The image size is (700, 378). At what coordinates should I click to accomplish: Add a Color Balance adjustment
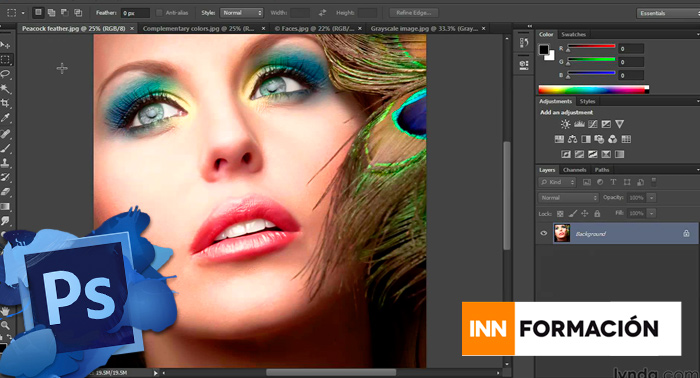[572, 139]
